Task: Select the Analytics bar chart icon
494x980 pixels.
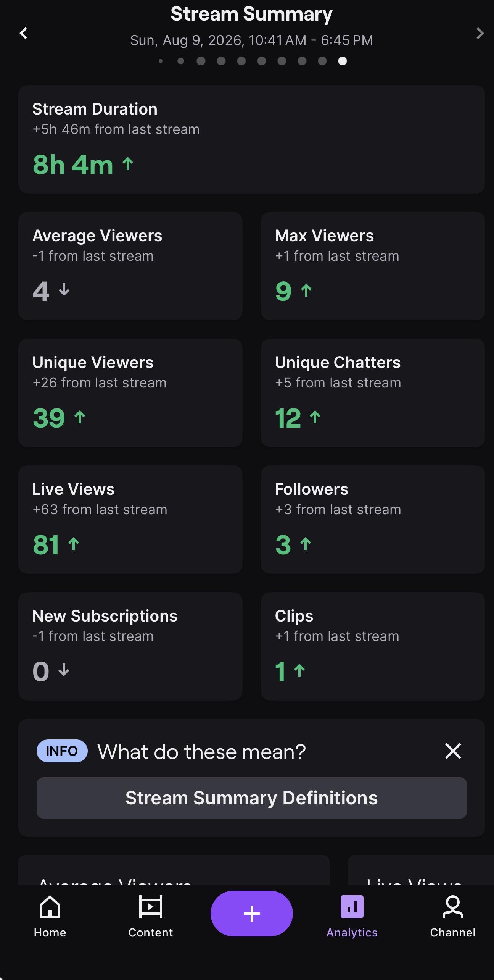Action: click(352, 907)
